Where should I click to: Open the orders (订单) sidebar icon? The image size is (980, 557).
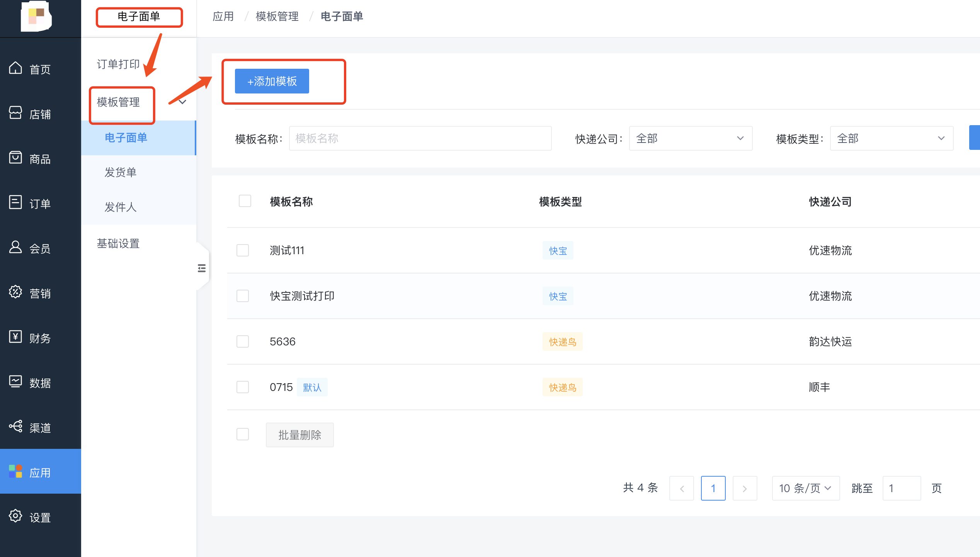(x=15, y=202)
